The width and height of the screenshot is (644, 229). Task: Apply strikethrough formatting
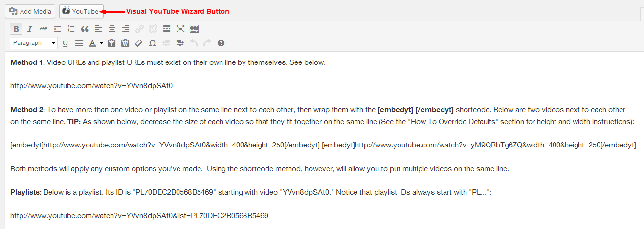point(44,29)
